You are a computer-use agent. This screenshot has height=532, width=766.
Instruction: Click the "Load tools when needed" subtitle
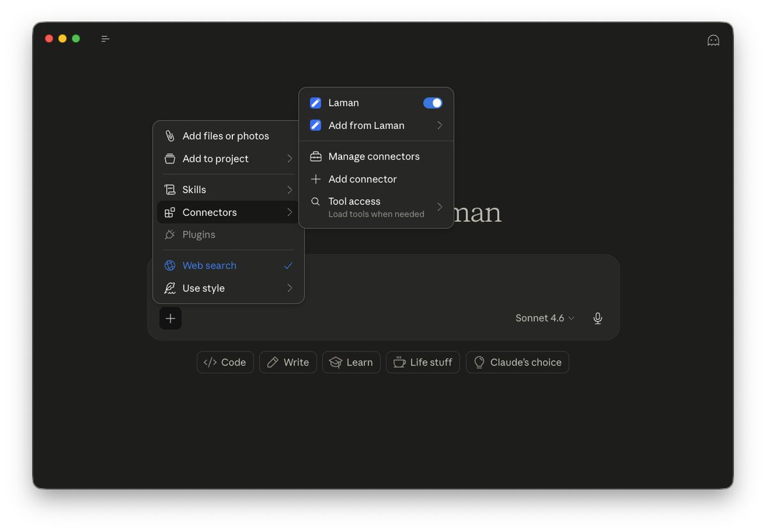click(x=376, y=214)
